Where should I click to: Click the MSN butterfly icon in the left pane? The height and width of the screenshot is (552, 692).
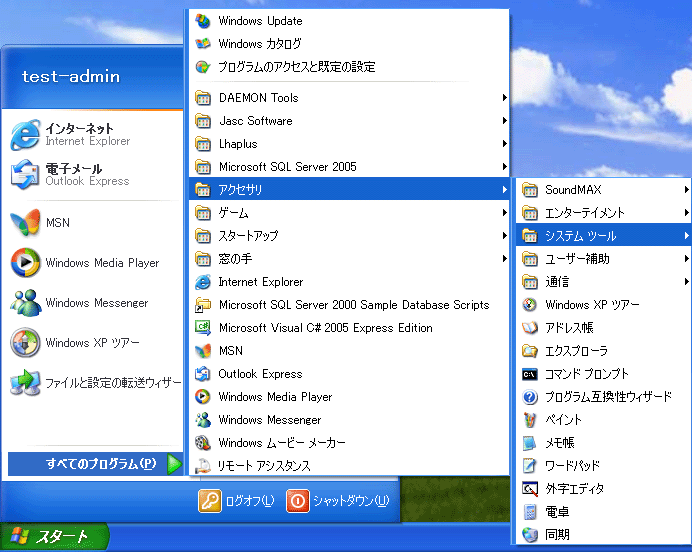point(25,222)
